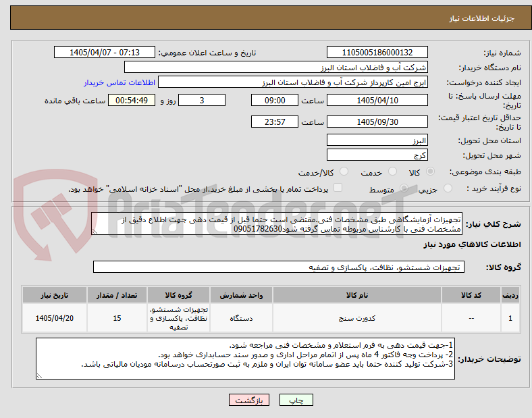Screen dimensions: 532x418
Task: Select the متوسط purchase type radio
Action: point(404,188)
